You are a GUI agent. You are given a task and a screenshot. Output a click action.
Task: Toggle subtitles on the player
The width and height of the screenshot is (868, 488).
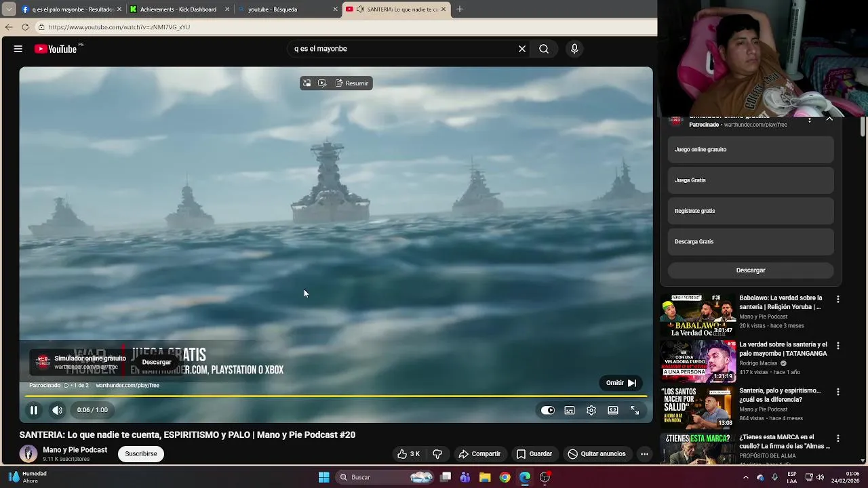(x=570, y=410)
